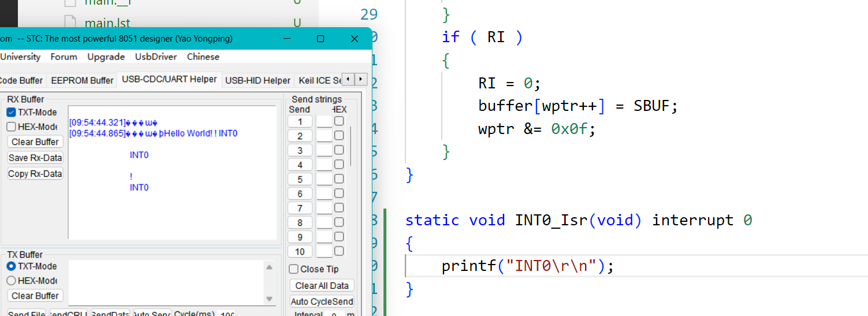Click Send button number 5
The height and width of the screenshot is (316, 868).
pos(300,179)
